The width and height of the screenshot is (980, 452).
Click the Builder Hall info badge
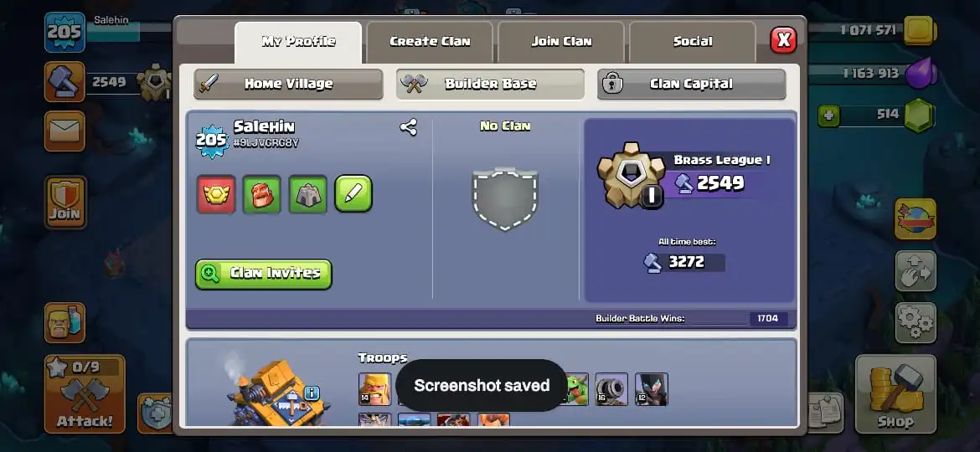(x=312, y=393)
